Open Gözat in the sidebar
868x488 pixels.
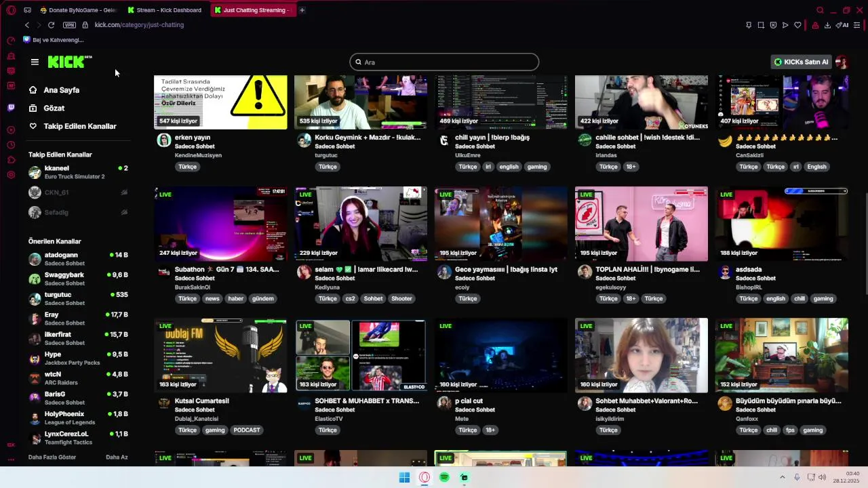54,108
